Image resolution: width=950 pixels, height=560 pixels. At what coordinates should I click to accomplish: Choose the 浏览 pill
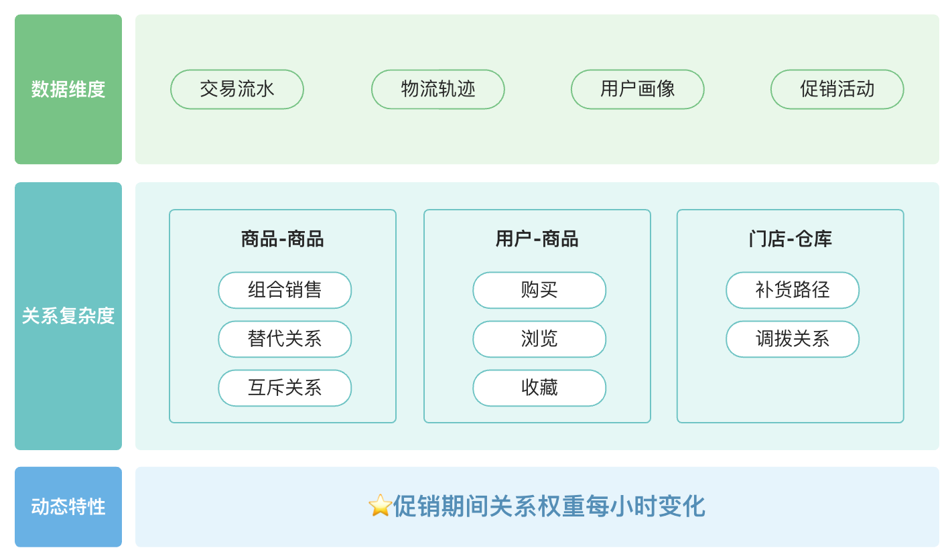pyautogui.click(x=539, y=339)
